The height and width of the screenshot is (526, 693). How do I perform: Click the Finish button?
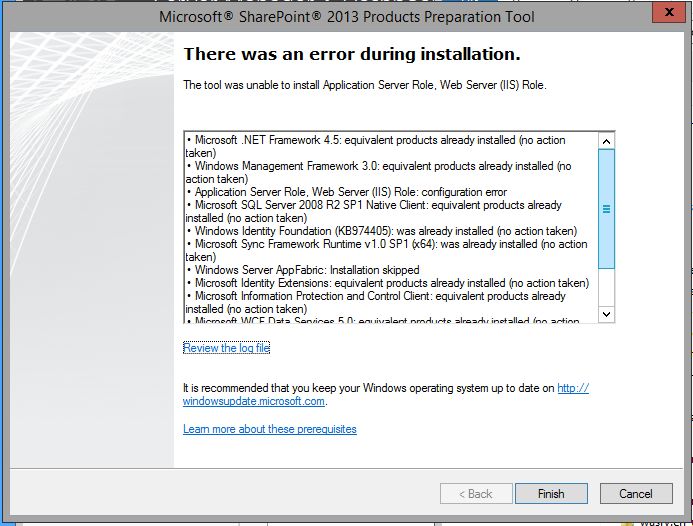[x=551, y=493]
